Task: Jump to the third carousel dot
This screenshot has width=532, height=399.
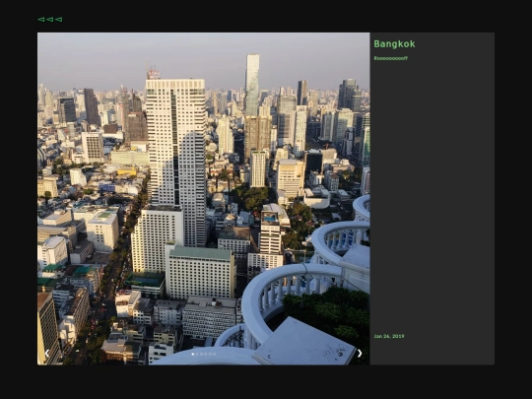Action: [202, 355]
